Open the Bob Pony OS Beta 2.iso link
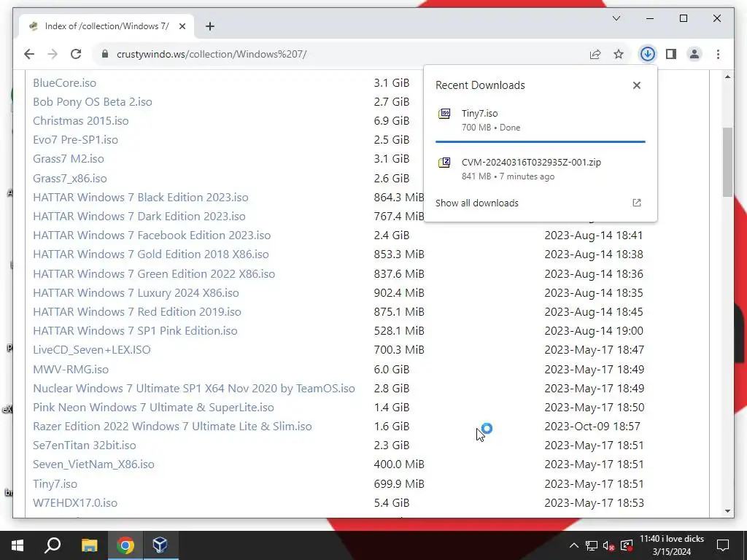Image resolution: width=747 pixels, height=560 pixels. point(93,102)
